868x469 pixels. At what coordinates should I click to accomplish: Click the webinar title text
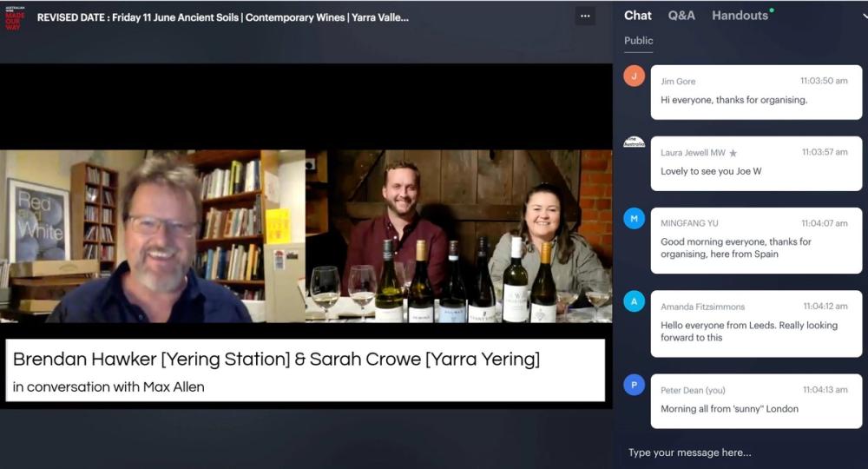(x=222, y=17)
